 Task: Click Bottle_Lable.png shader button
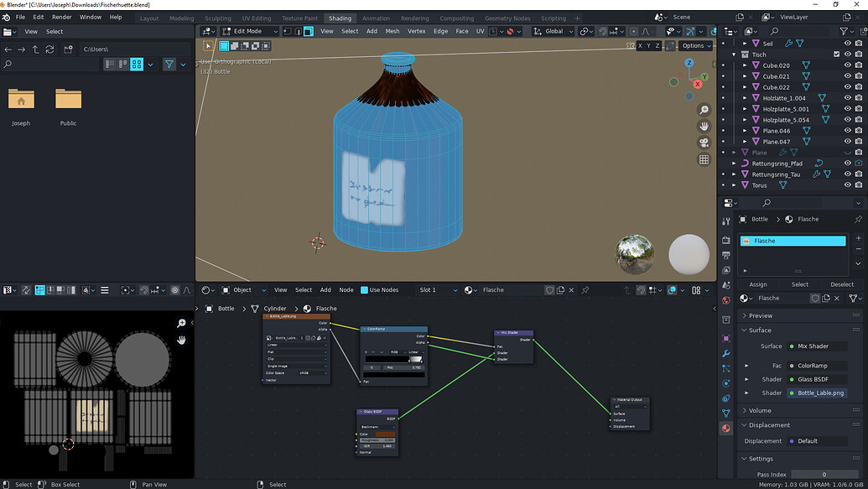pos(817,393)
